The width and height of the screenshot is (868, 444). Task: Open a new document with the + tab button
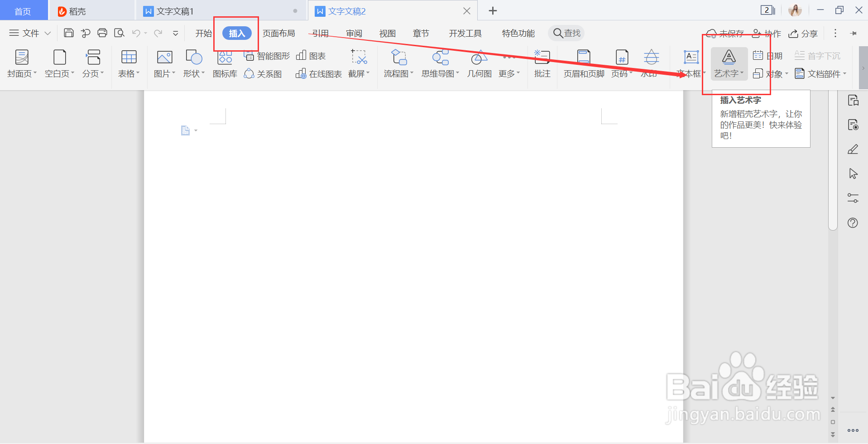pos(492,10)
